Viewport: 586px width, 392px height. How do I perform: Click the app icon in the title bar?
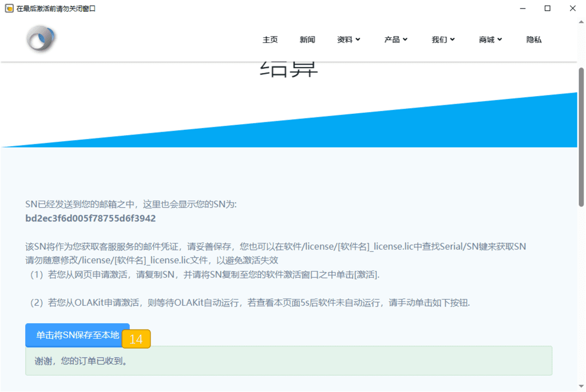point(9,9)
